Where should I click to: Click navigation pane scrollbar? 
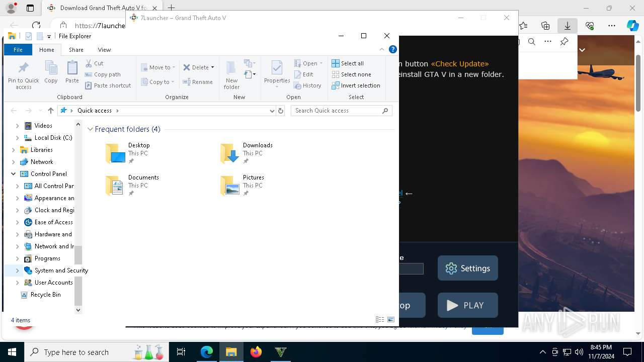78,277
